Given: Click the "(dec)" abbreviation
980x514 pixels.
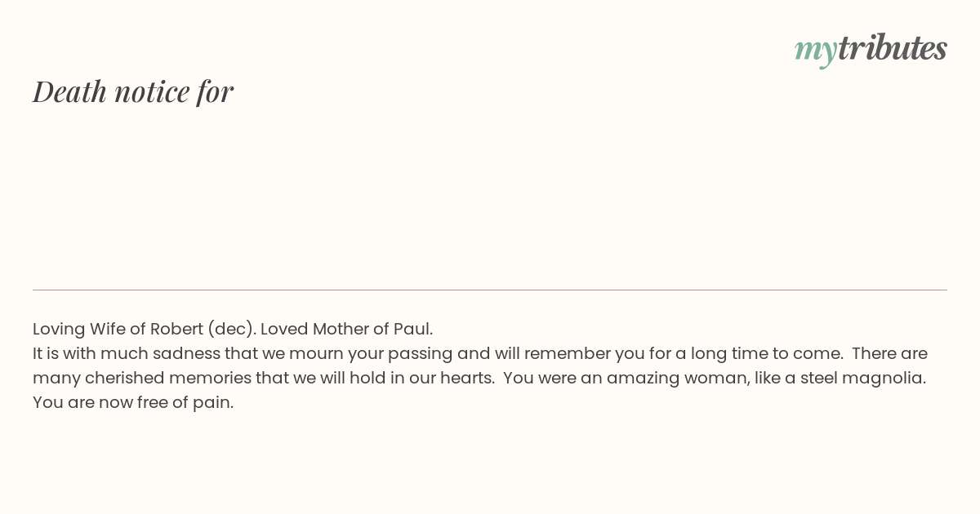Looking at the screenshot, I should coord(229,329).
